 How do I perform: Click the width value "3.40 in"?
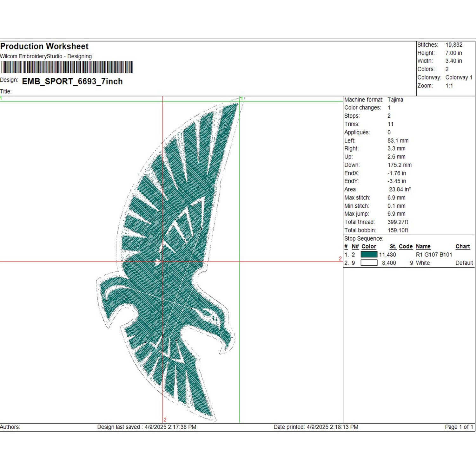click(x=453, y=61)
